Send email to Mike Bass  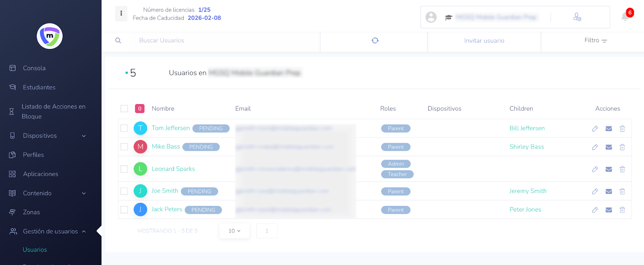click(609, 147)
